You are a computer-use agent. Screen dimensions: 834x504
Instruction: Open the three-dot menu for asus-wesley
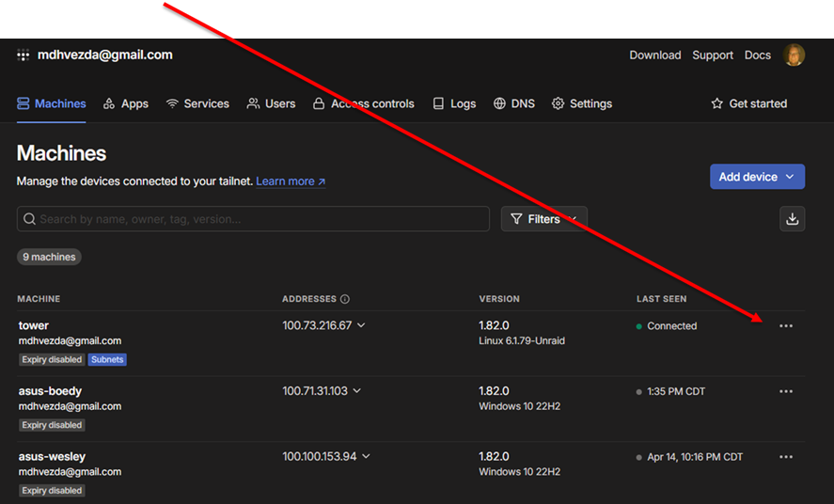tap(786, 457)
